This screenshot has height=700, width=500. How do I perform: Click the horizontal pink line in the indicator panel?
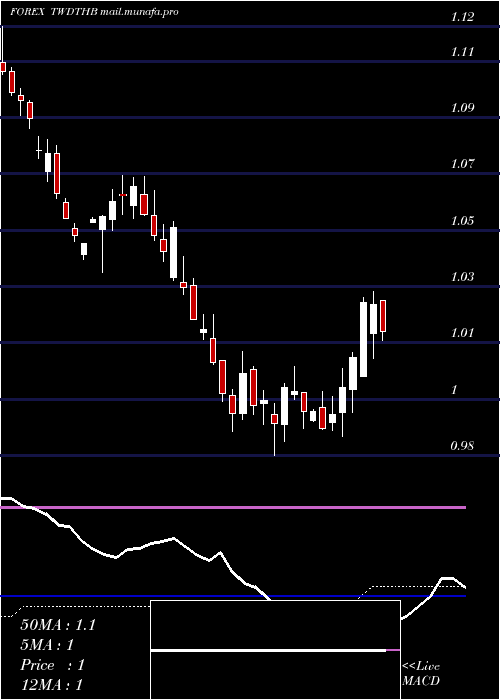click(233, 508)
